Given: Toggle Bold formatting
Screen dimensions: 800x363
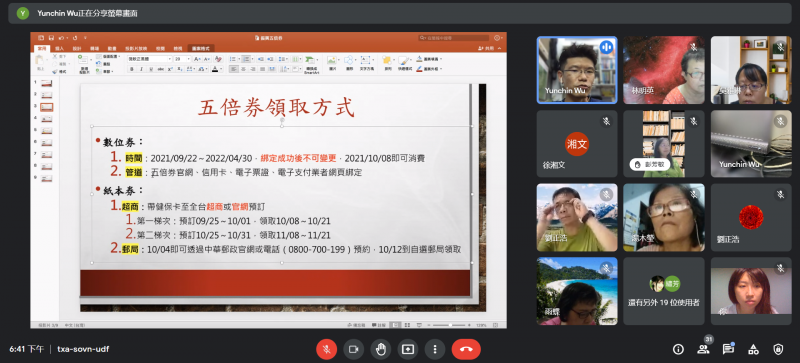Looking at the screenshot, I should tap(131, 69).
